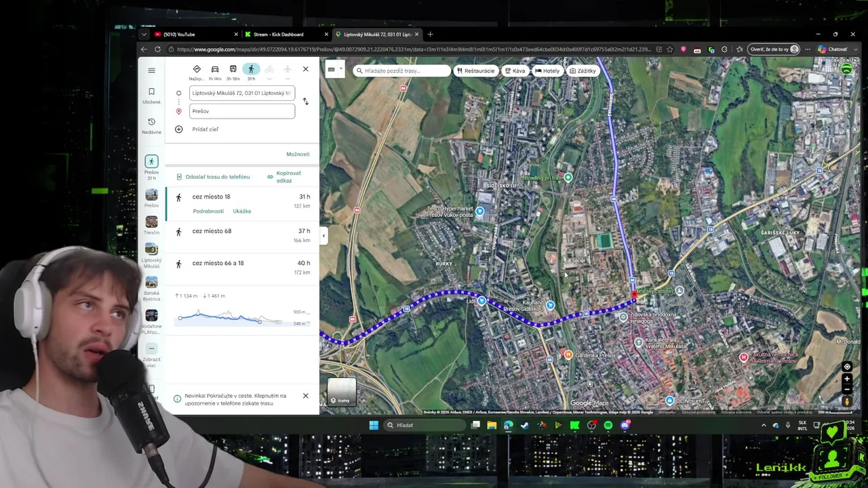Open the Liptovský Mikuláš recent place

tap(151, 256)
